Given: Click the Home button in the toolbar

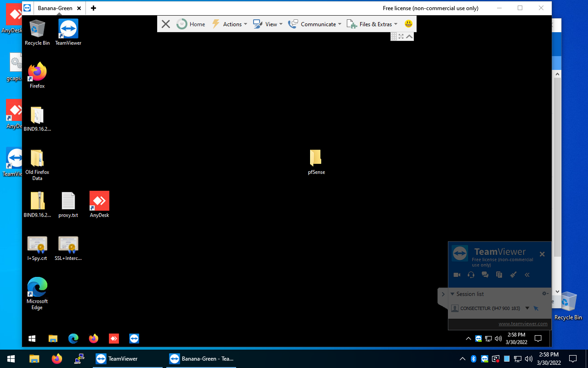Looking at the screenshot, I should coord(191,24).
